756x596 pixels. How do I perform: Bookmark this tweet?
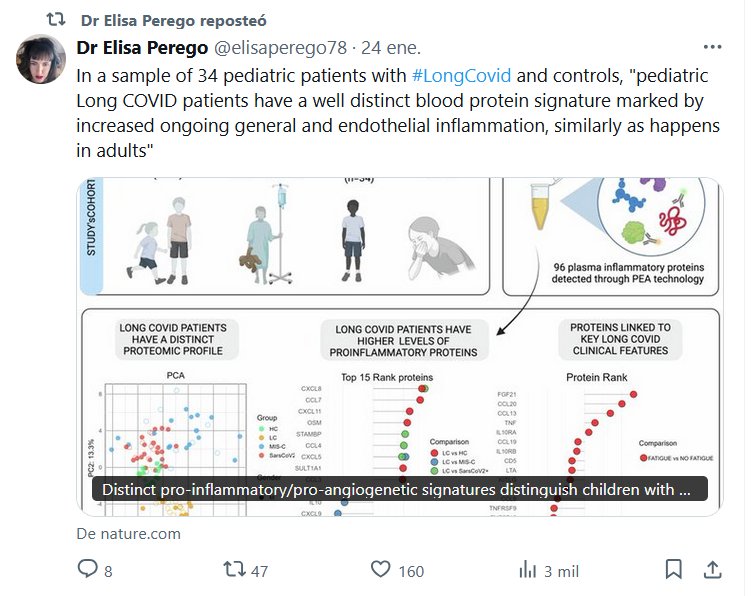(x=673, y=569)
